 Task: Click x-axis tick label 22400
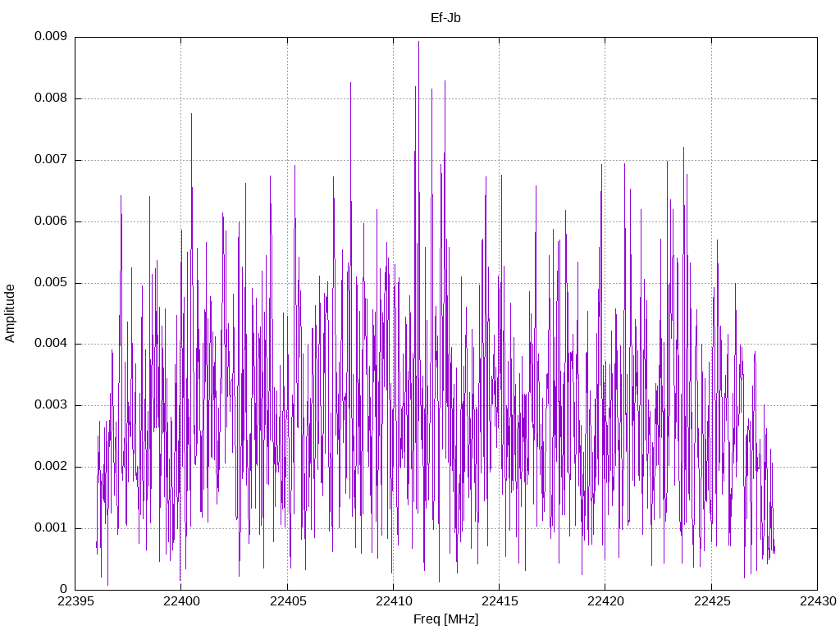[x=181, y=601]
